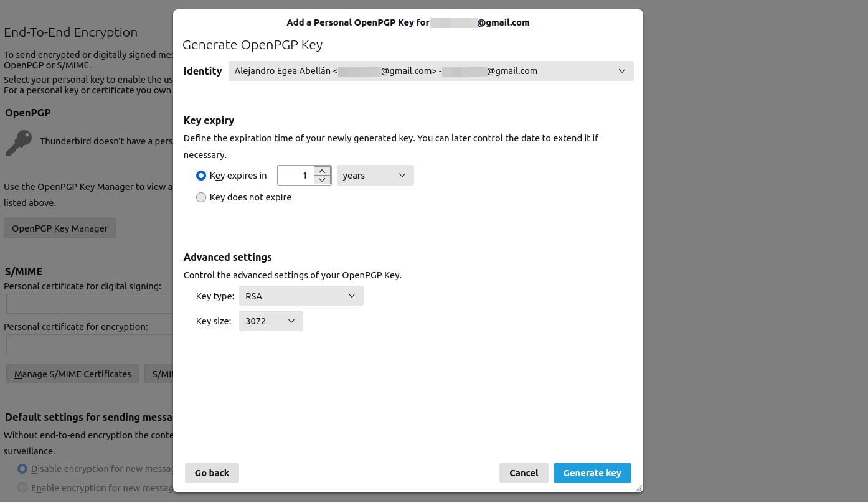Screen dimensions: 868x503
Task: Open the 'years' expiry unit dropdown
Action: tap(375, 176)
